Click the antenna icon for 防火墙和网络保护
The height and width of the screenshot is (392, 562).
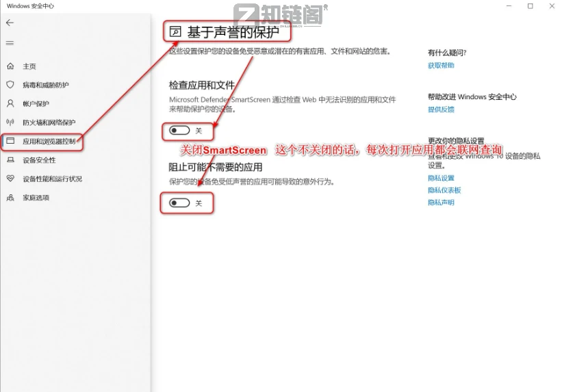coord(10,122)
